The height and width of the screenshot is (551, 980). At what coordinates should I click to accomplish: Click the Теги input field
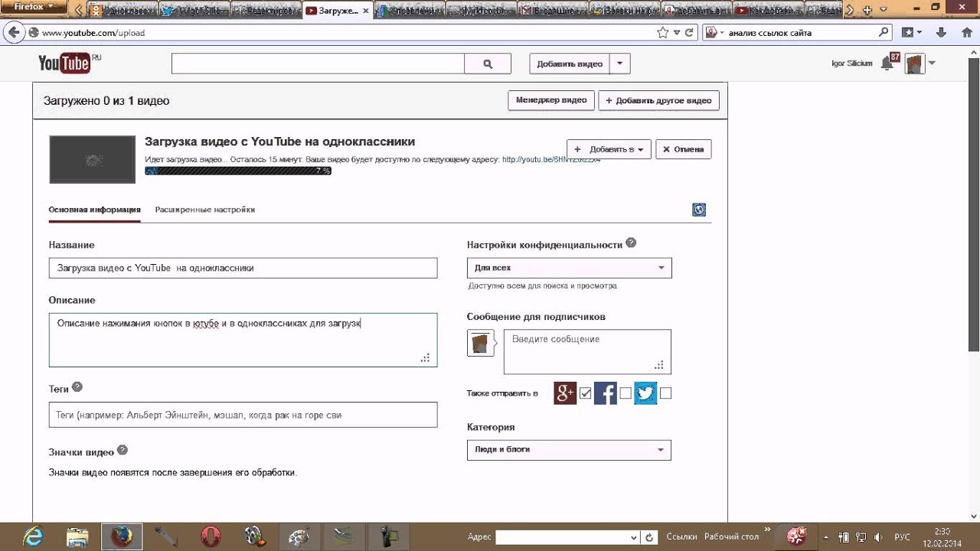(243, 415)
